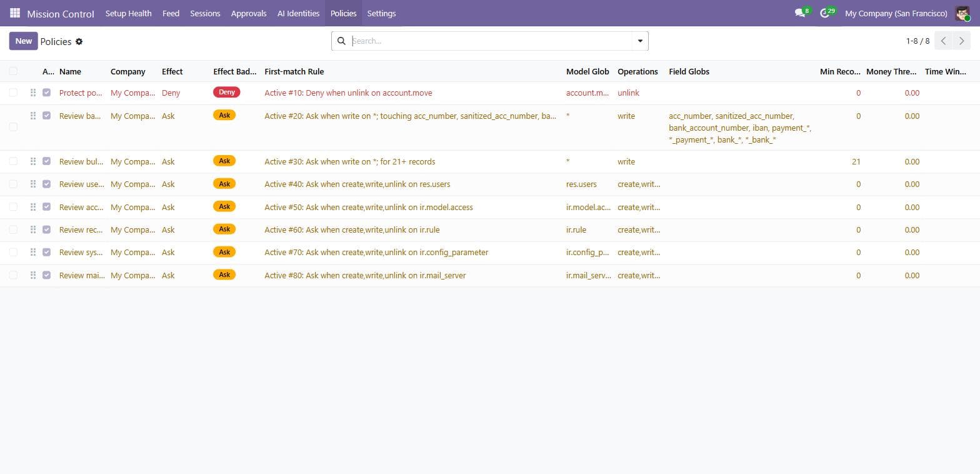Screen dimensions: 980x474
Task: Click the account.m... model glob cell
Action: click(587, 93)
